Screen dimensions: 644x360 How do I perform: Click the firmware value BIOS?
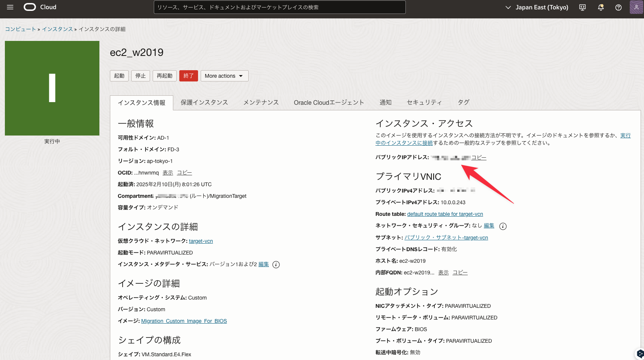tap(421, 329)
